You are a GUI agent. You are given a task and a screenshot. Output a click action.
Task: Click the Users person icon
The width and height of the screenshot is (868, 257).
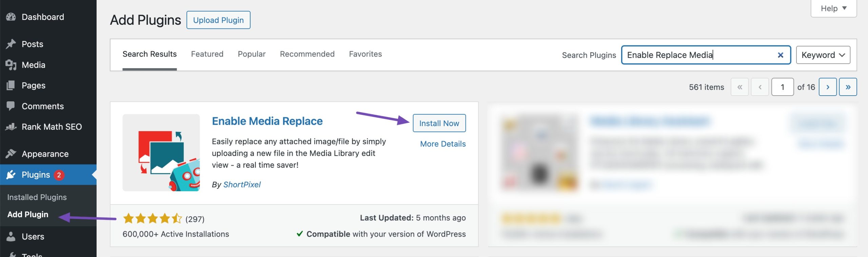coord(11,236)
